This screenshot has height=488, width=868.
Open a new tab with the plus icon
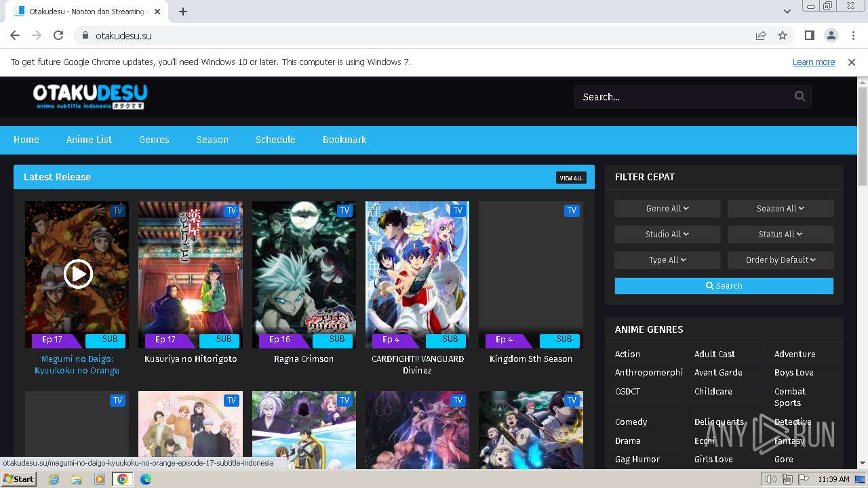coord(183,12)
